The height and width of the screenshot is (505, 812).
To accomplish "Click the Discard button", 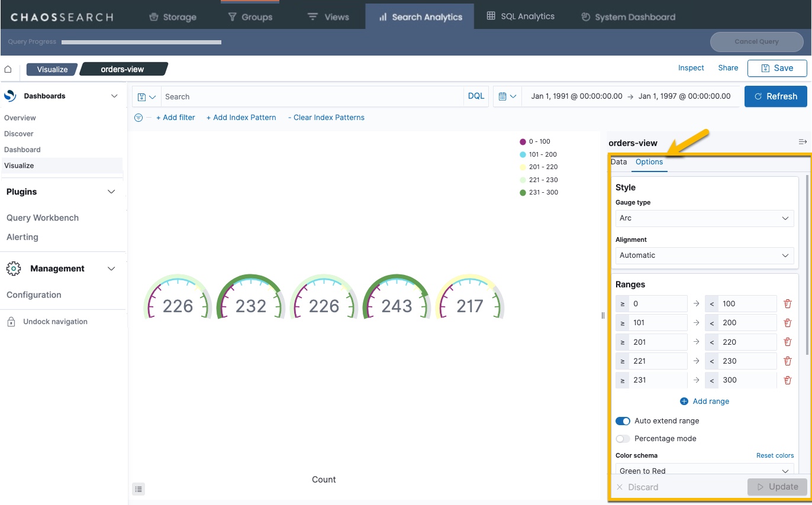I will click(x=637, y=487).
